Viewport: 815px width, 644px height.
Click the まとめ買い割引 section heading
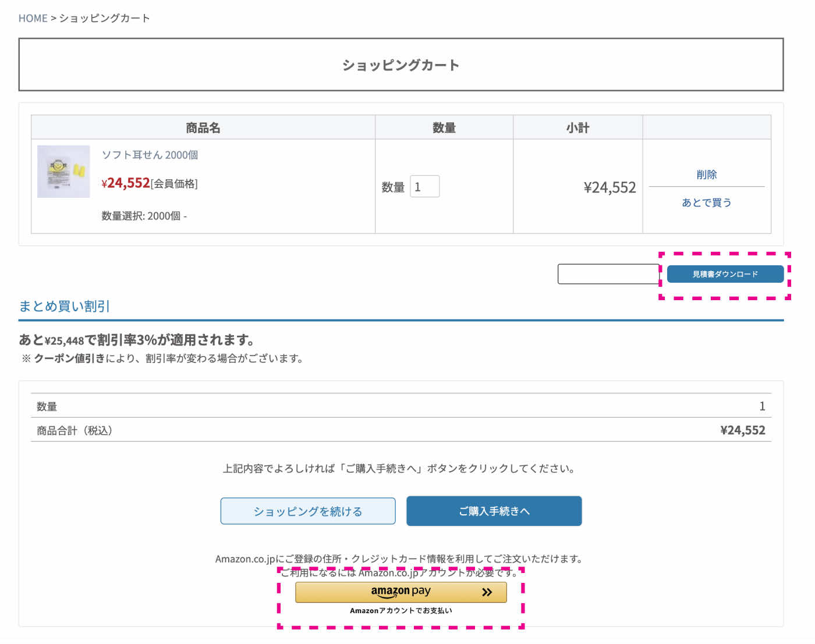64,306
